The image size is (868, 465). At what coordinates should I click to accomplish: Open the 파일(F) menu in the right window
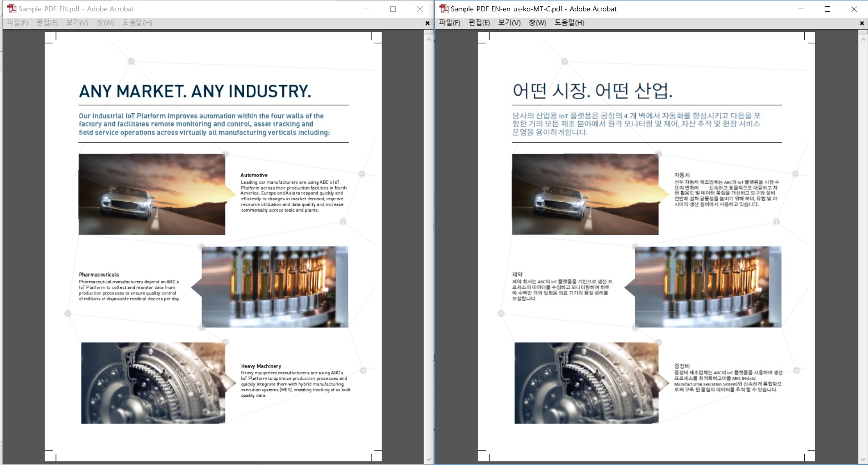(449, 23)
